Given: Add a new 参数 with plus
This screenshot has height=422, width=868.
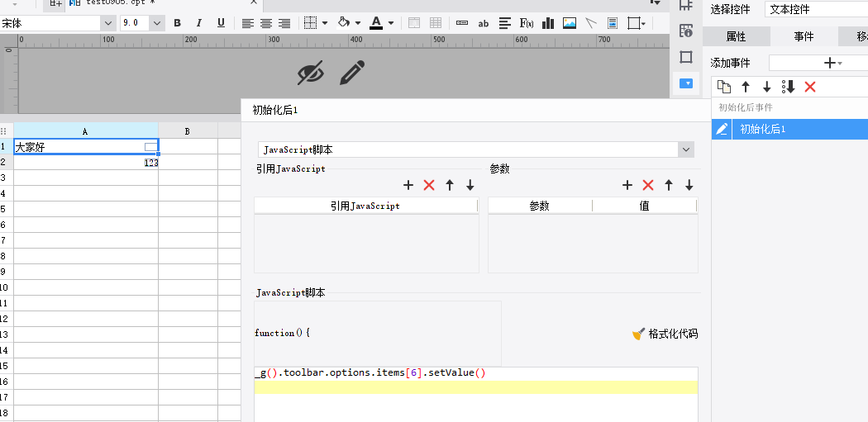Looking at the screenshot, I should tap(627, 185).
